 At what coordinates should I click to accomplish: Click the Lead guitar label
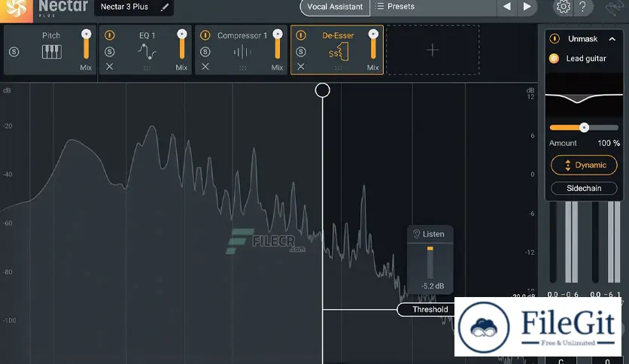click(585, 59)
